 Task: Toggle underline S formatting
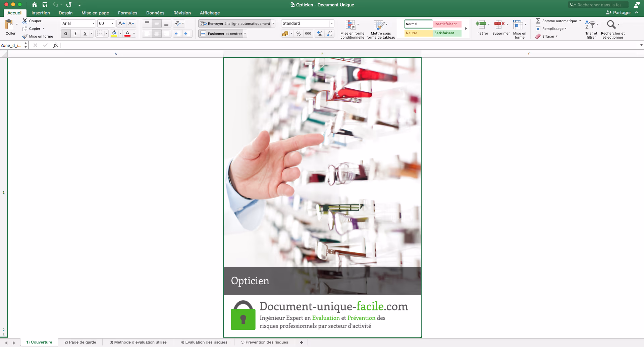[85, 34]
